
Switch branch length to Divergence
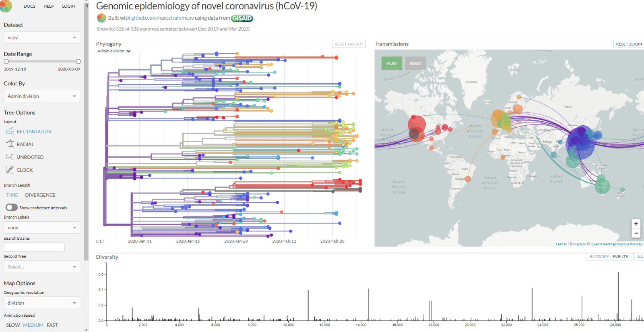pos(40,195)
